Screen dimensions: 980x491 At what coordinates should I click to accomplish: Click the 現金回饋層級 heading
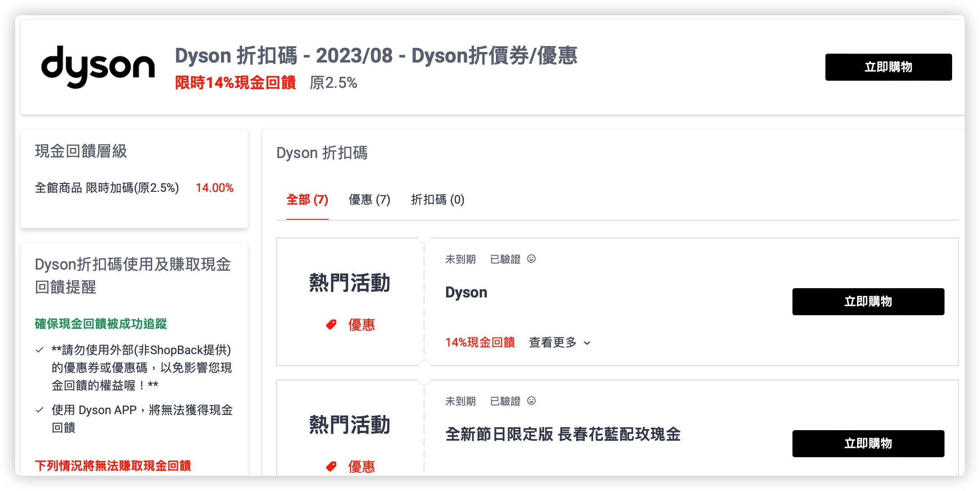[x=81, y=151]
